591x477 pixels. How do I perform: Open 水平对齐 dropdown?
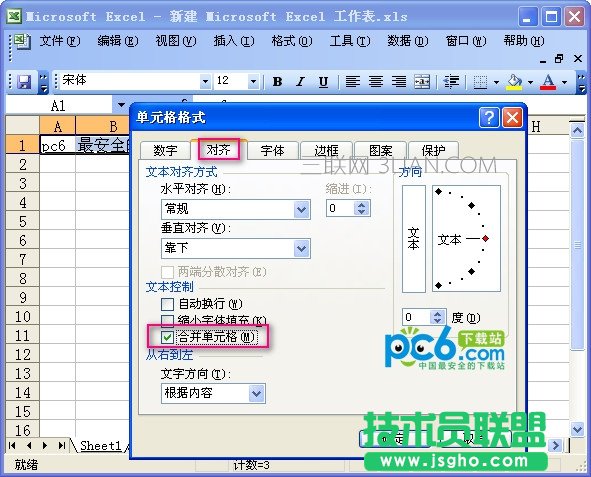pos(302,209)
